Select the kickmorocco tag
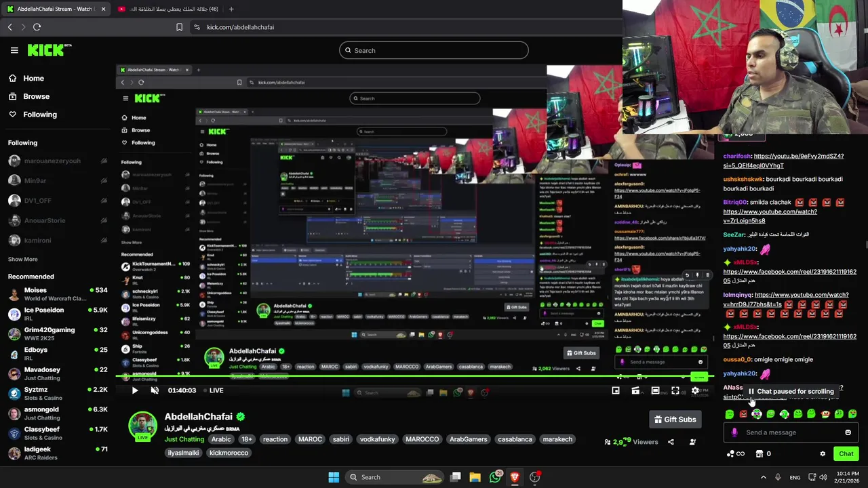This screenshot has height=488, width=868. pyautogui.click(x=229, y=452)
